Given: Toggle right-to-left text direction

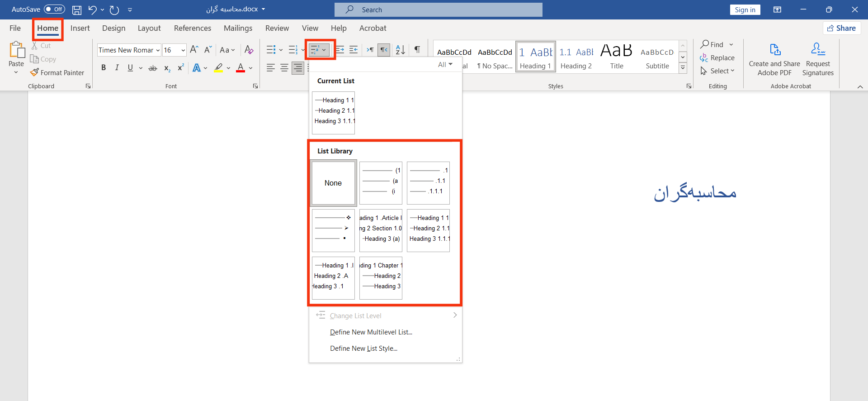Looking at the screenshot, I should (384, 50).
